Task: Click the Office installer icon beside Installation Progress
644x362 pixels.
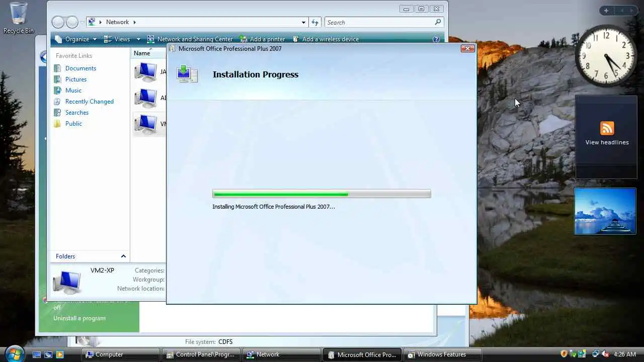Action: 187,74
